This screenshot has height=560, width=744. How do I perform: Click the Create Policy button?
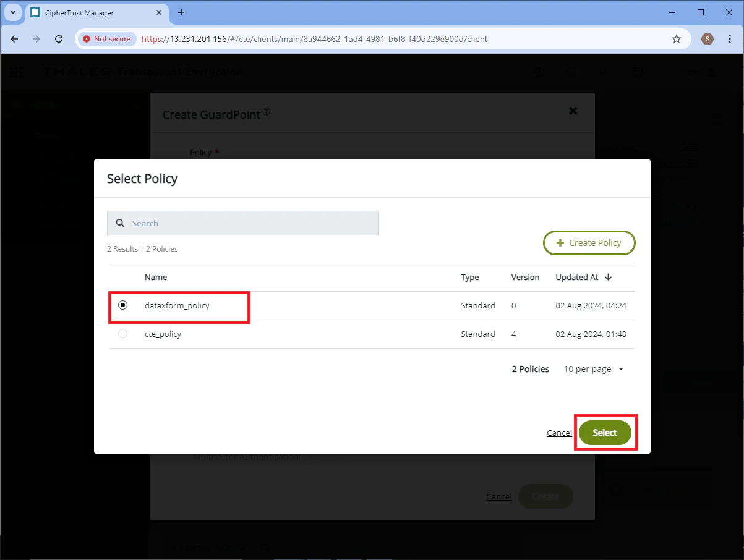(589, 243)
